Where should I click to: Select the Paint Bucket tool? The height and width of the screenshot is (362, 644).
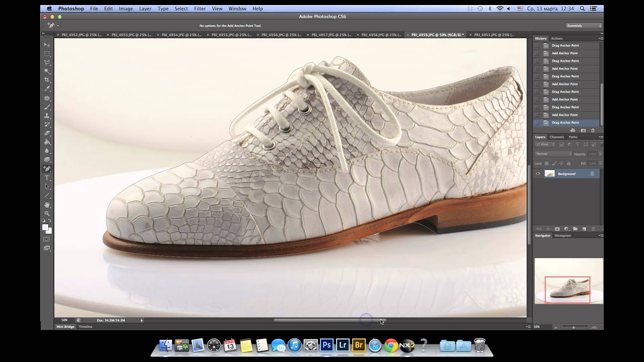pos(47,142)
